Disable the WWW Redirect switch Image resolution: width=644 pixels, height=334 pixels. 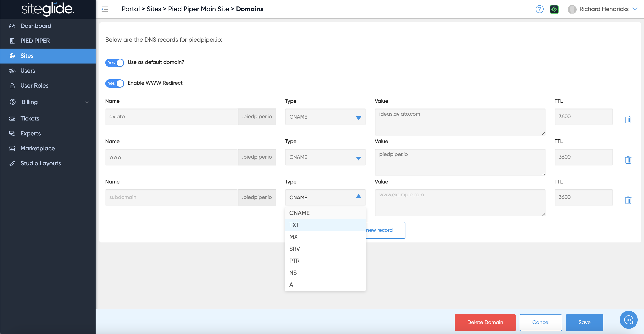tap(114, 83)
